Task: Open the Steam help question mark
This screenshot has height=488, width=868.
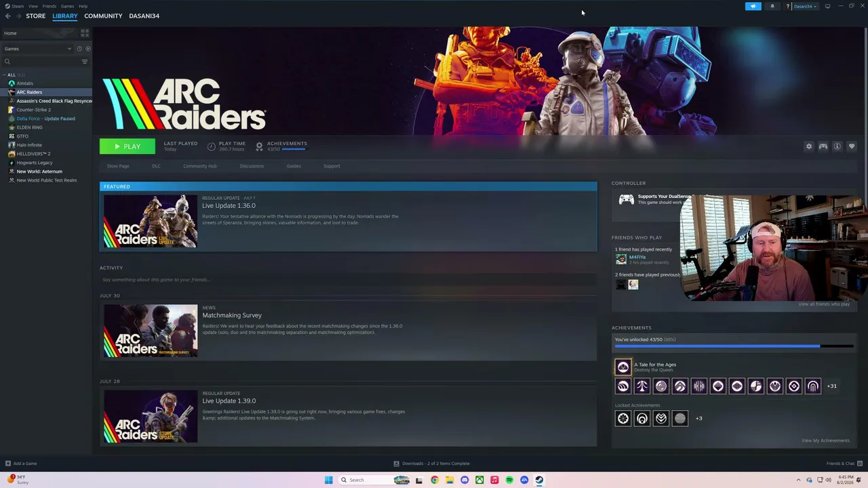Action: pyautogui.click(x=787, y=6)
